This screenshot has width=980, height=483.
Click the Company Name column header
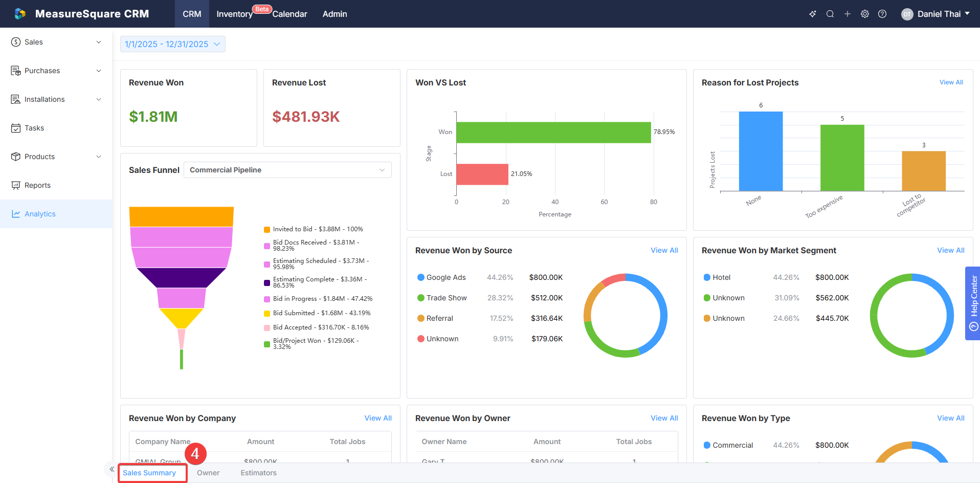163,442
